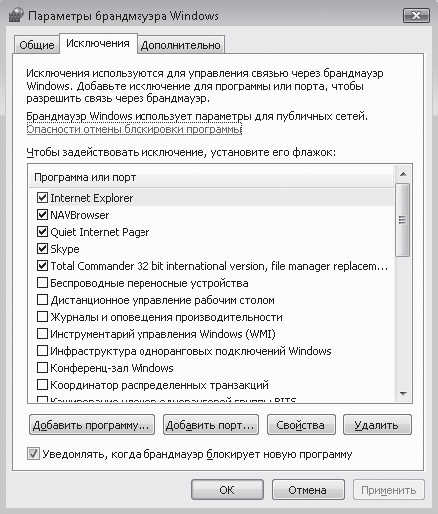Switch to the Общие tab
Viewport: 438px width, 514px height.
(37, 45)
